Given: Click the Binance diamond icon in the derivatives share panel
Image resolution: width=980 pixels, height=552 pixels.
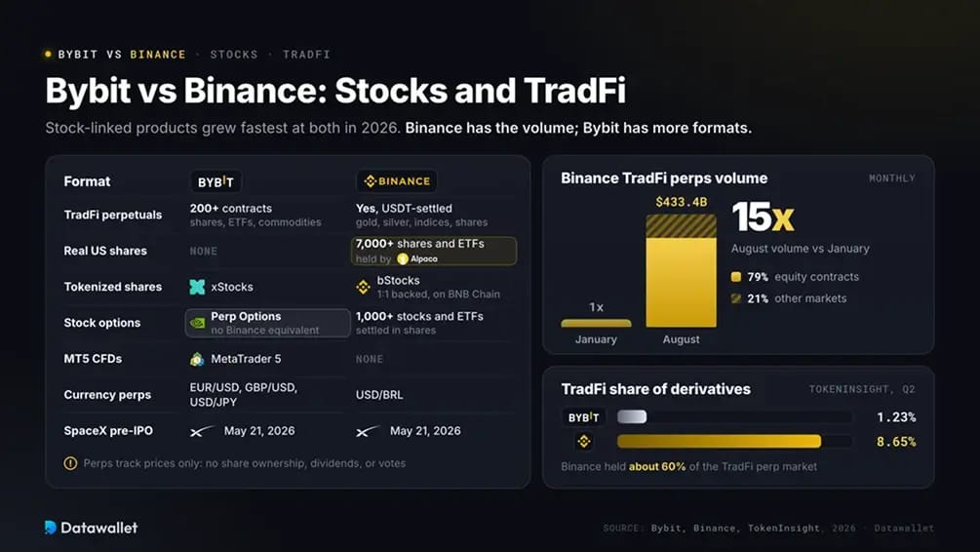Looking at the screenshot, I should pos(584,442).
